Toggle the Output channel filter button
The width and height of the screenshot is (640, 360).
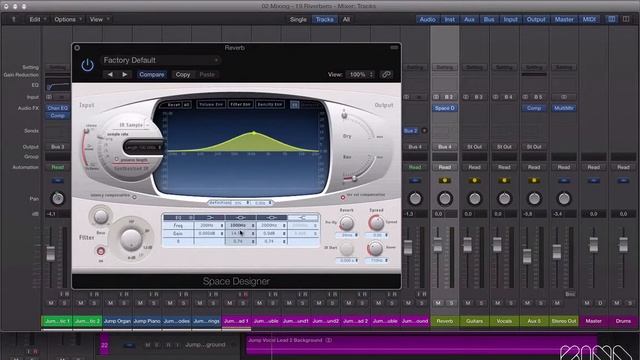[536, 19]
